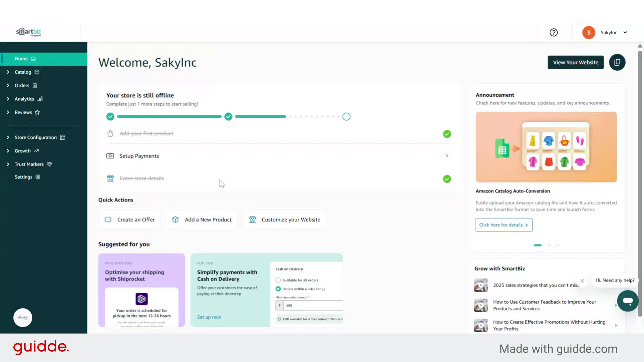The image size is (644, 362).
Task: Expand the Catalog sidebar section
Action: pos(23,72)
